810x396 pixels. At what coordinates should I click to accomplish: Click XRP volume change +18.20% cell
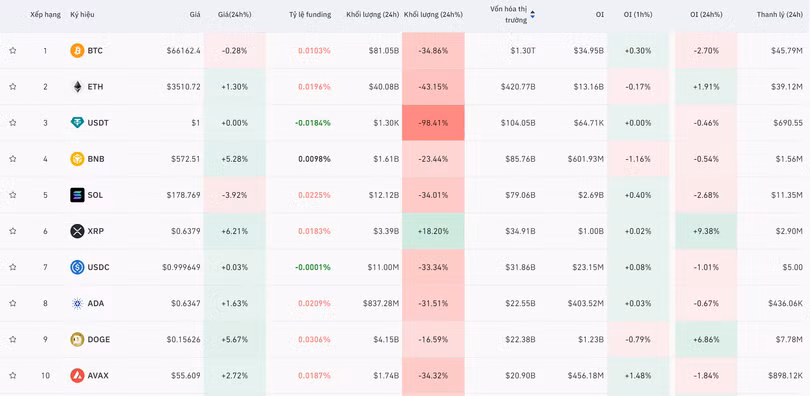point(433,231)
